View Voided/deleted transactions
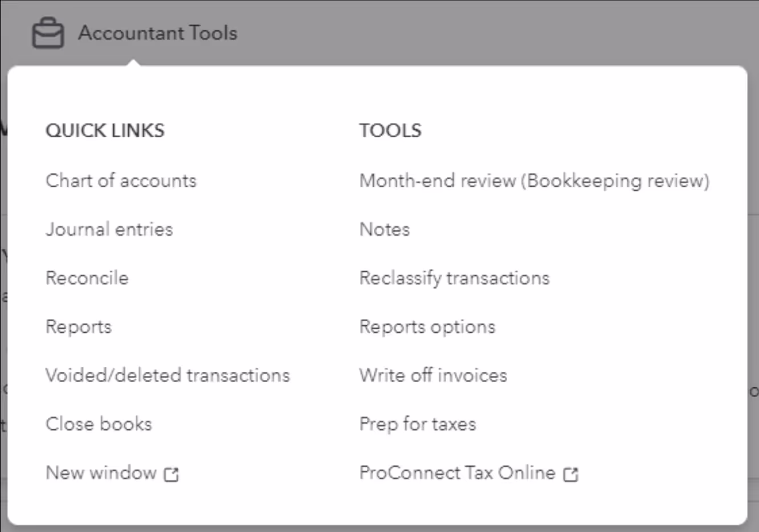Image resolution: width=759 pixels, height=532 pixels. [168, 375]
